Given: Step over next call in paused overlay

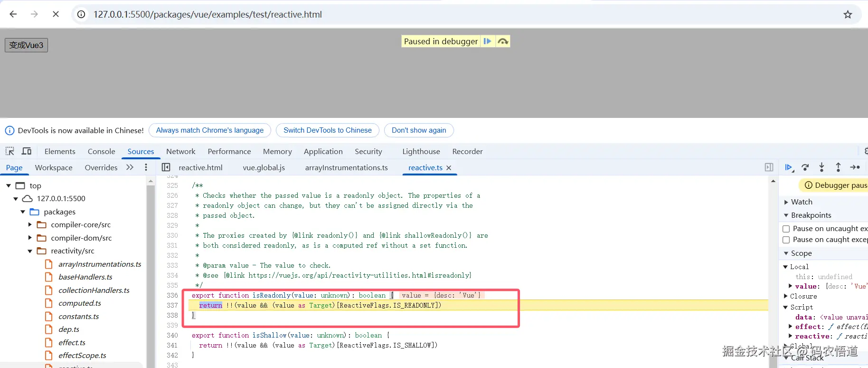Looking at the screenshot, I should tap(503, 41).
